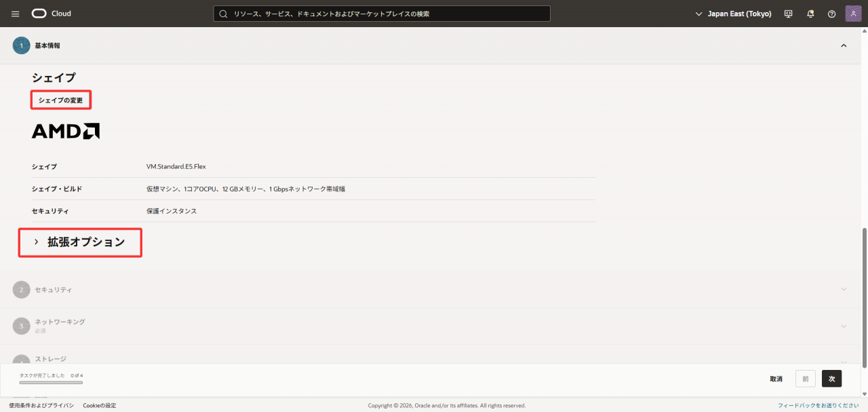Open the help question mark icon
868x412 pixels.
click(832, 14)
